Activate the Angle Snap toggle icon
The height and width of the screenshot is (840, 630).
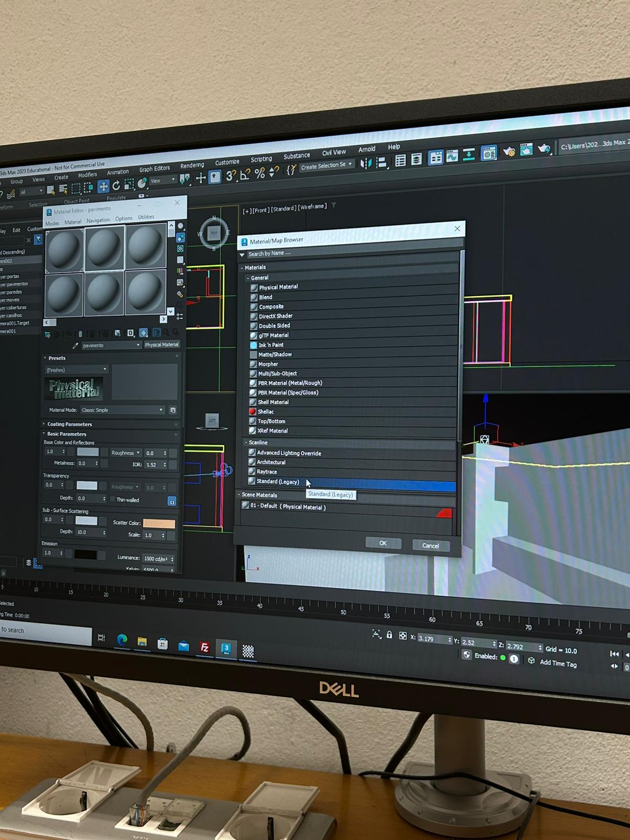(245, 174)
